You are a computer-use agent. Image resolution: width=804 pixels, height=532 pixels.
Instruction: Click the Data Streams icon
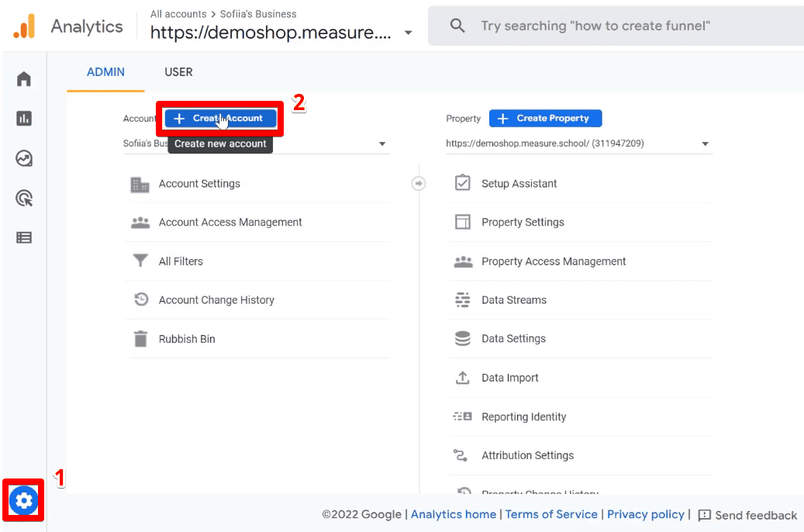coord(462,299)
